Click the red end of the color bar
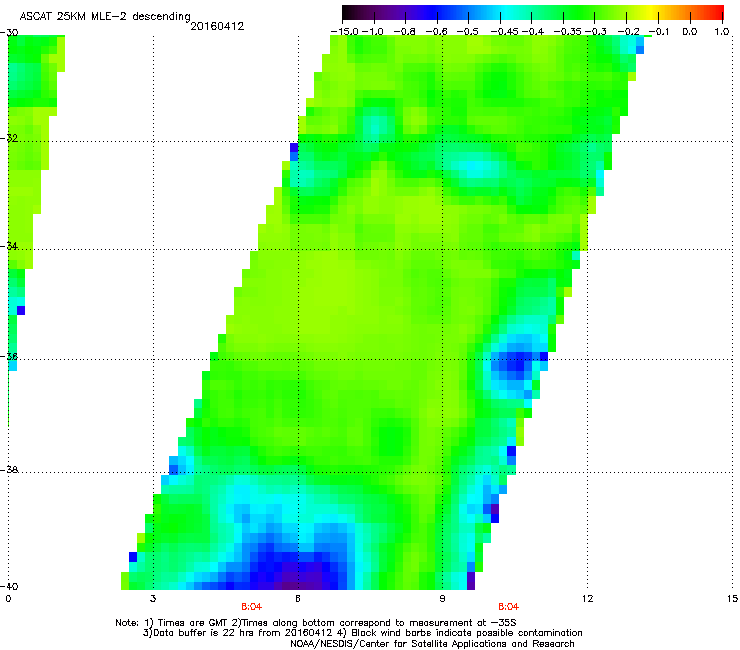The width and height of the screenshot is (740, 650). [x=715, y=12]
